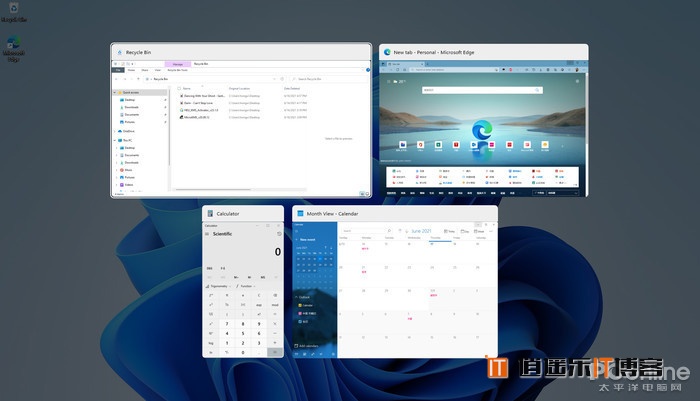The height and width of the screenshot is (401, 700).
Task: Open settings gear at Calendar sidebar bottom
Action: [333, 354]
